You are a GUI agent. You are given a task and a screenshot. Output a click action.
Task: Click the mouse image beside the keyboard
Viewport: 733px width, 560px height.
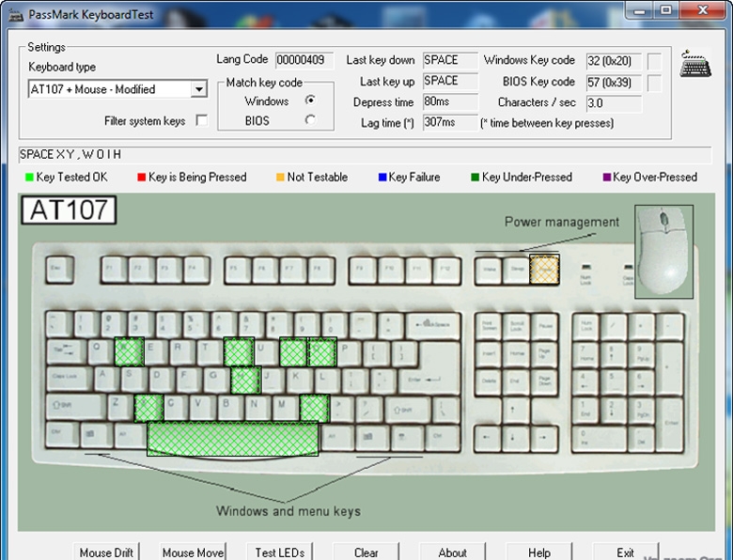pos(663,251)
